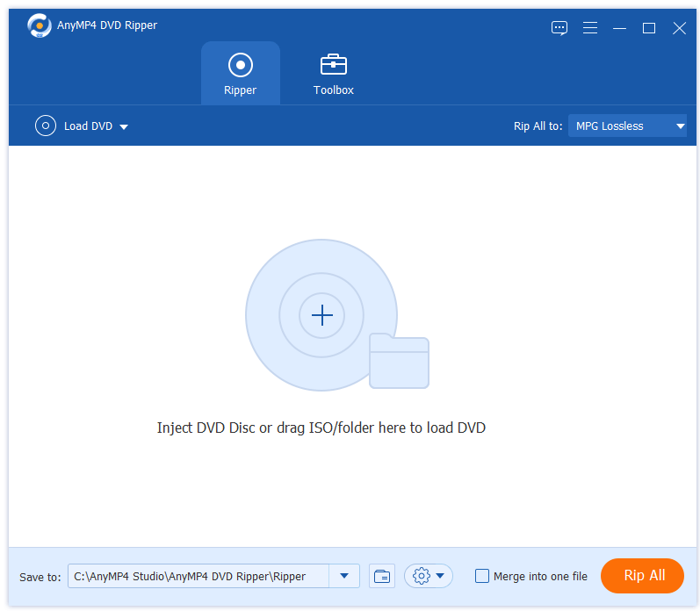Screen dimensions: 700x611
Task: Click the Rip All button
Action: (642, 576)
